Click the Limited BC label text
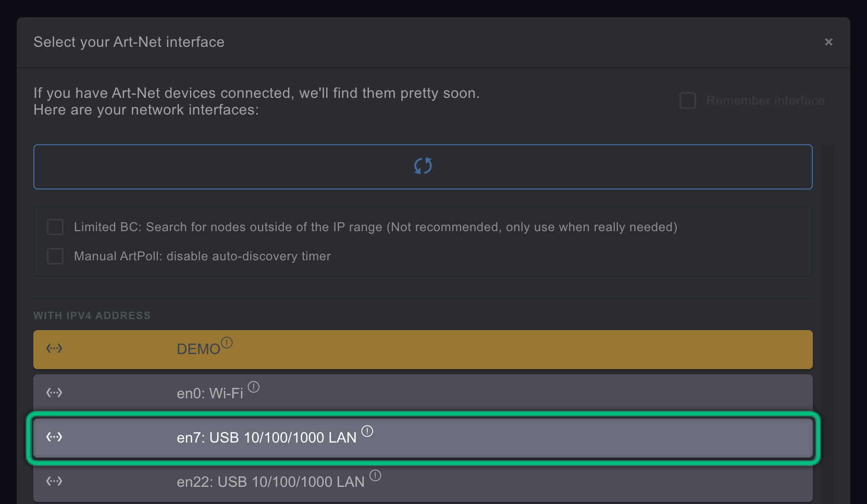The height and width of the screenshot is (504, 867). 376,227
